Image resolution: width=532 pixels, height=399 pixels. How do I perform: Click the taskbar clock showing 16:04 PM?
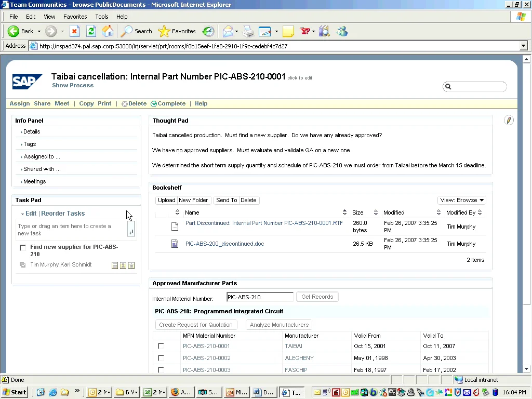(514, 392)
